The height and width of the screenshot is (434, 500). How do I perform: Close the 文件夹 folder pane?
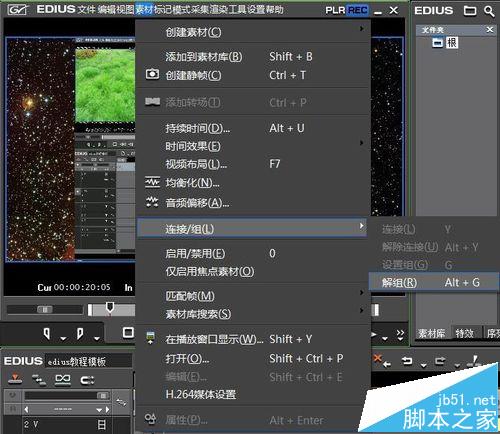(x=489, y=30)
